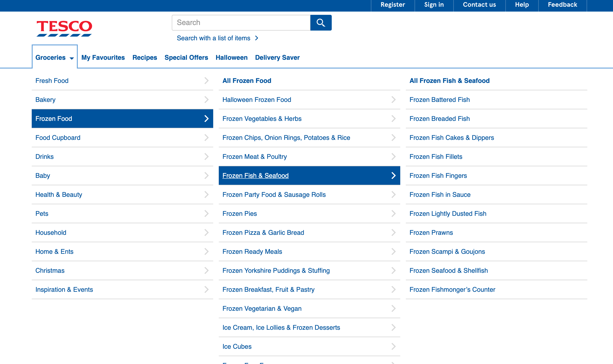
Task: Click the Search input field
Action: click(x=241, y=22)
